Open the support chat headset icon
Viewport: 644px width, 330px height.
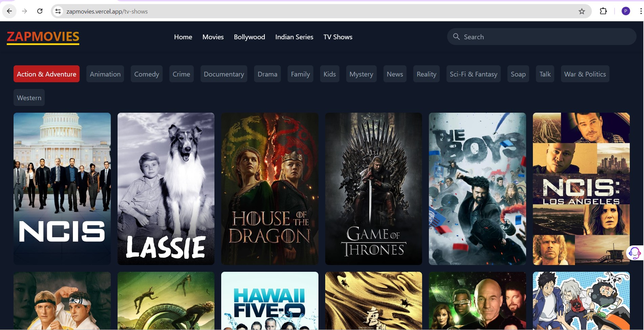click(x=635, y=253)
